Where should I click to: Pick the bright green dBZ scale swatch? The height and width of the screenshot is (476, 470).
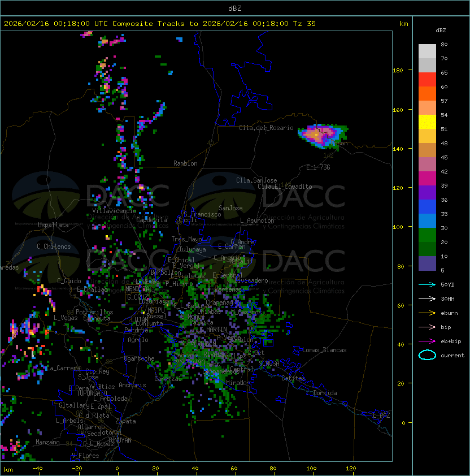click(427, 235)
